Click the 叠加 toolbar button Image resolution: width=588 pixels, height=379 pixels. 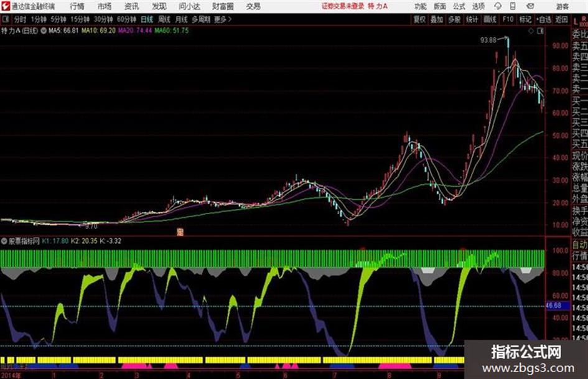(x=437, y=19)
